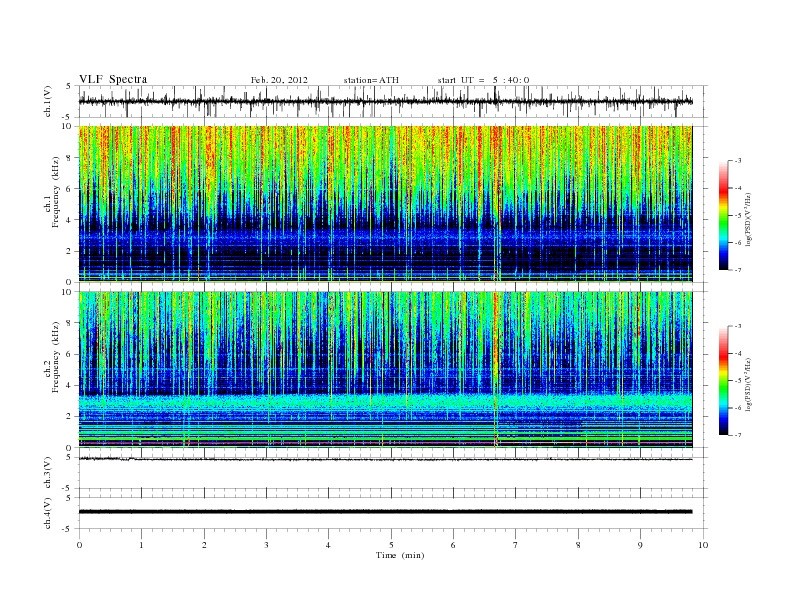
Task: Click the "-4" label on ch.2 color bar
Action: 737,353
